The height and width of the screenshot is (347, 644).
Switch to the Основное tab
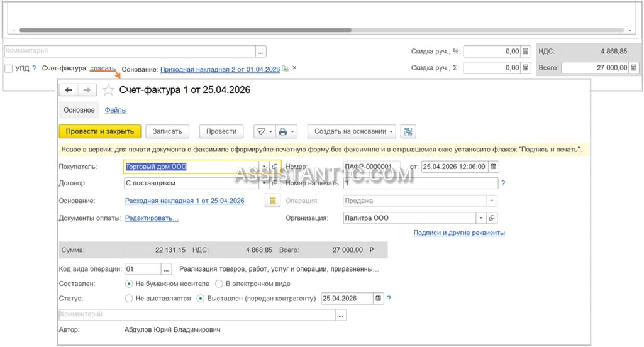pos(79,110)
